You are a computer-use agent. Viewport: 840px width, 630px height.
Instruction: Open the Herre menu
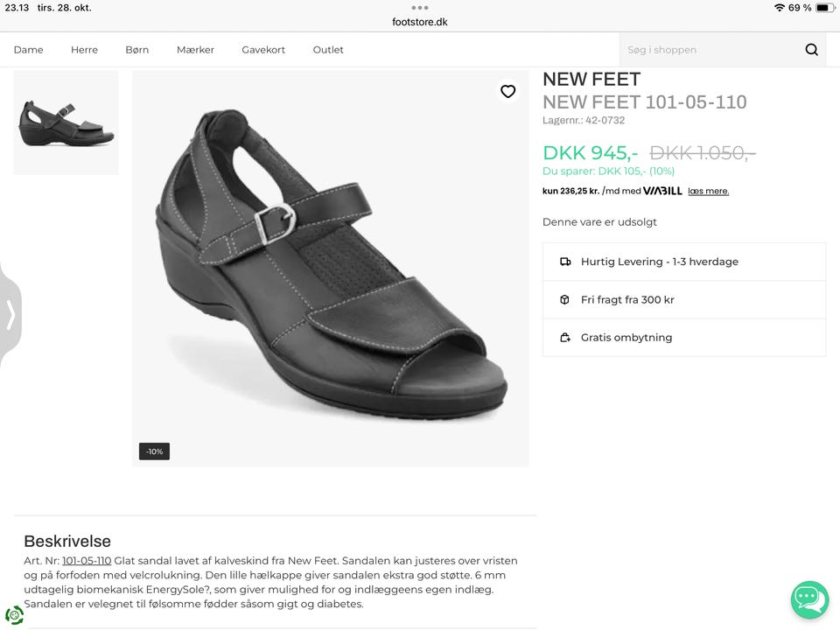(x=84, y=50)
